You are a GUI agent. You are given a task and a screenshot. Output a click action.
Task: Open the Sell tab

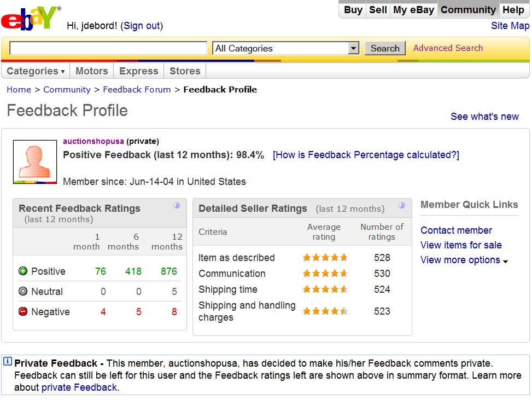(x=378, y=10)
